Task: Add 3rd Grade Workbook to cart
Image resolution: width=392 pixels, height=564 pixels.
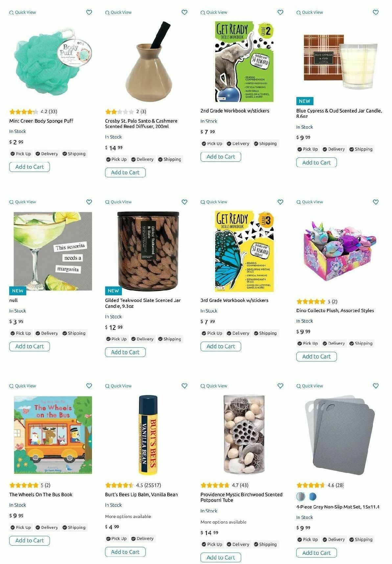Action: pyautogui.click(x=221, y=346)
